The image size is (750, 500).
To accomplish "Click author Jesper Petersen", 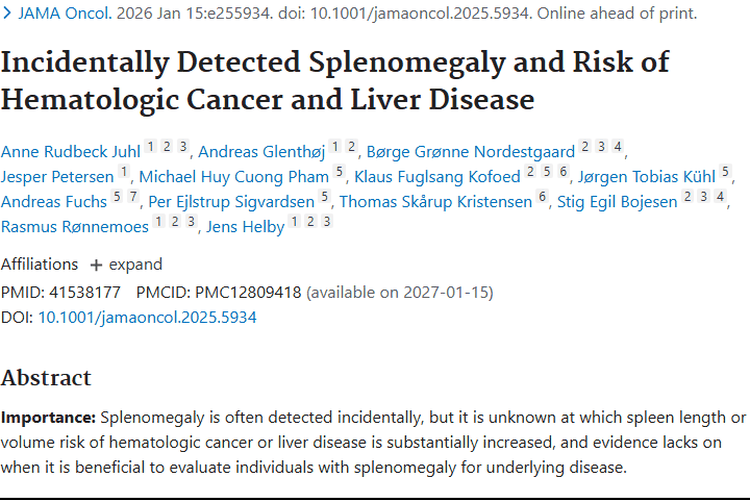I will pyautogui.click(x=57, y=177).
